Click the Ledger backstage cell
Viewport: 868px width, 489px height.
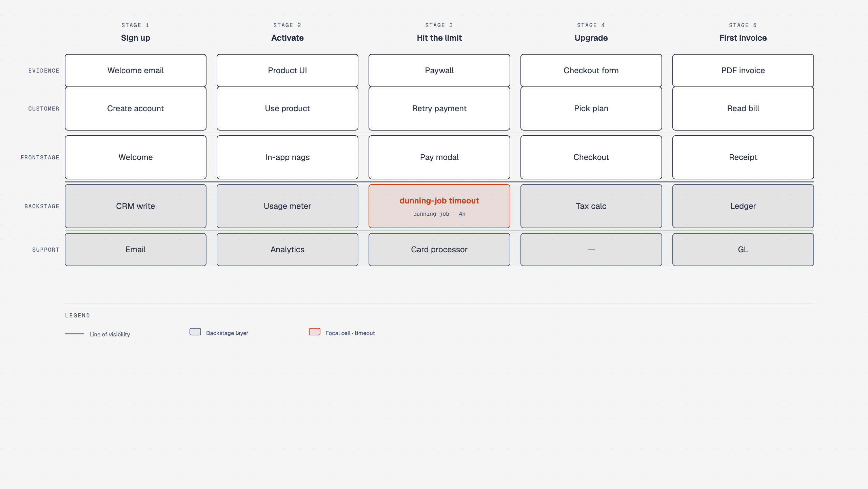(743, 206)
